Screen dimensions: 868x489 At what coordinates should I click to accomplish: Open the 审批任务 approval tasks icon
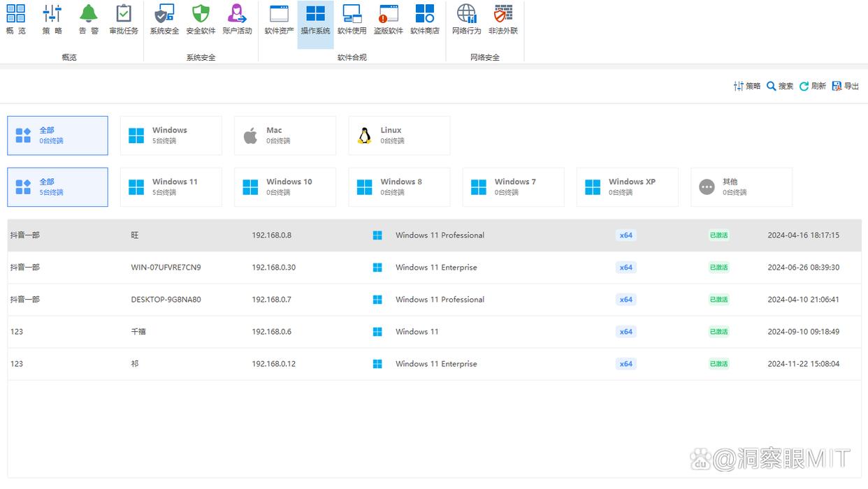pos(124,20)
